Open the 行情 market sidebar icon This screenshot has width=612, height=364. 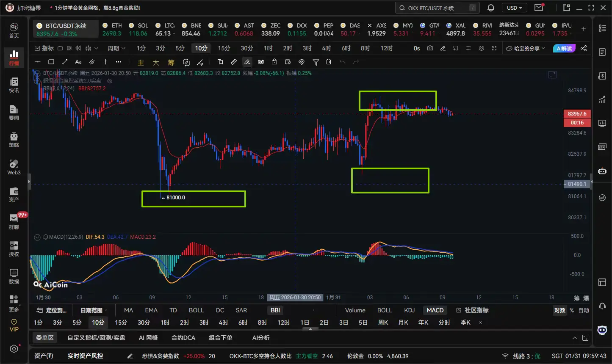pyautogui.click(x=14, y=57)
